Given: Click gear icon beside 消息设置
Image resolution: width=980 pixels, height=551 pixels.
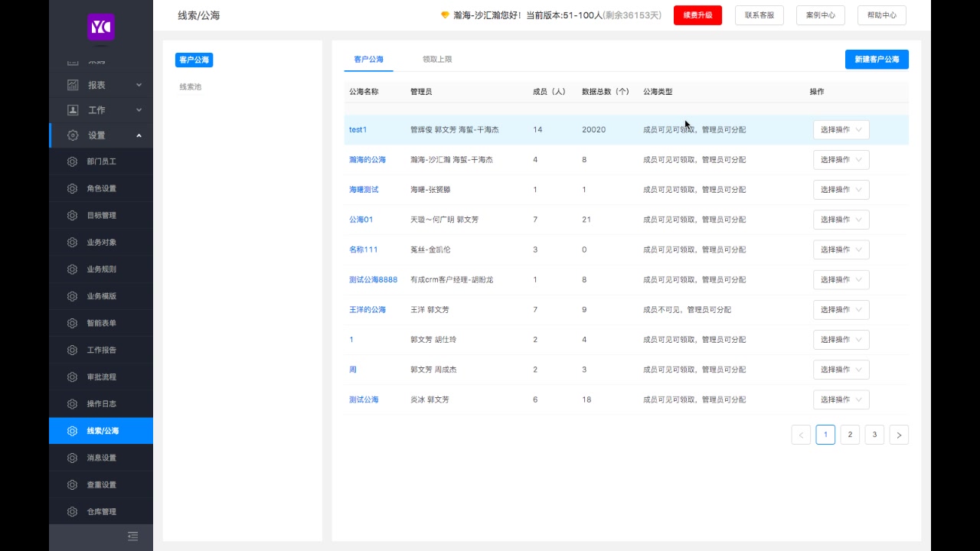Looking at the screenshot, I should pos(72,458).
